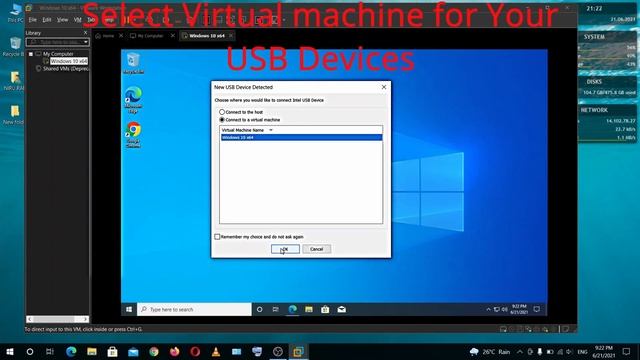The image size is (640, 360).
Task: Select Shared VMs (Deprecated) in Library tree
Action: (x=66, y=69)
